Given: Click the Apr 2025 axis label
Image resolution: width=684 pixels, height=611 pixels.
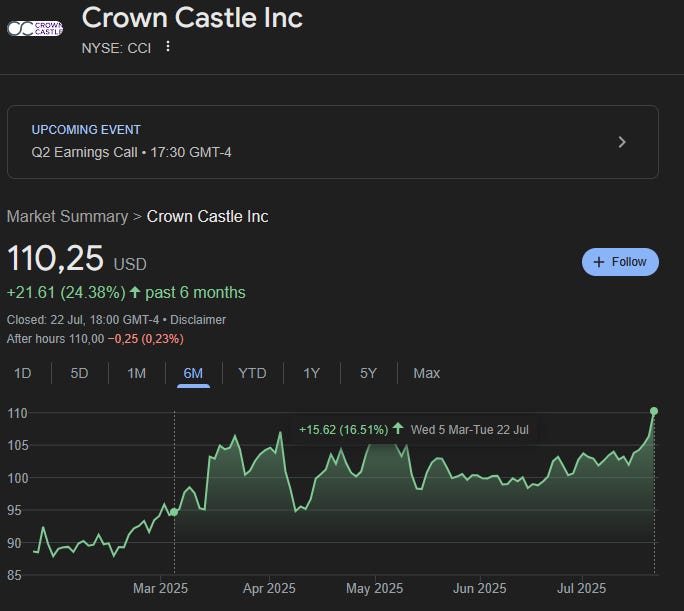Looking at the screenshot, I should click(269, 588).
